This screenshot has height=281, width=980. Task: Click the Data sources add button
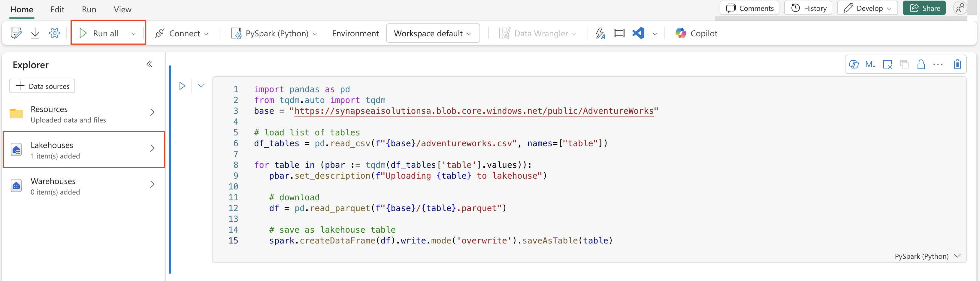42,86
